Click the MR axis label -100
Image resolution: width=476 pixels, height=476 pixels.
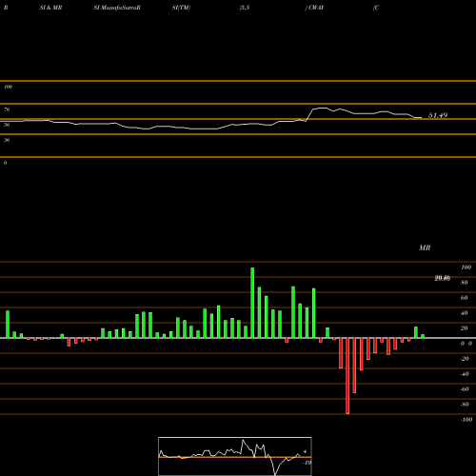tap(466, 420)
